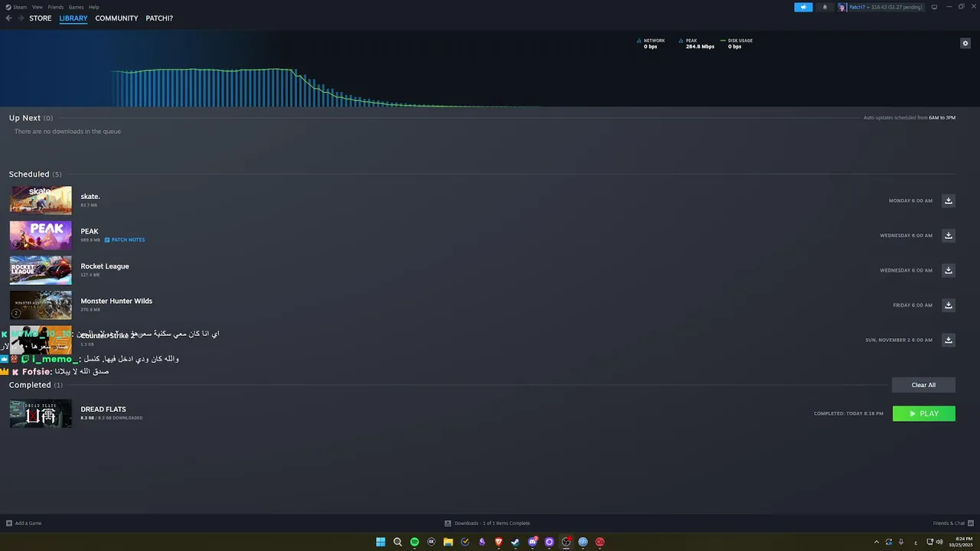Select the Monster Hunter Wilds title text

pyautogui.click(x=116, y=301)
